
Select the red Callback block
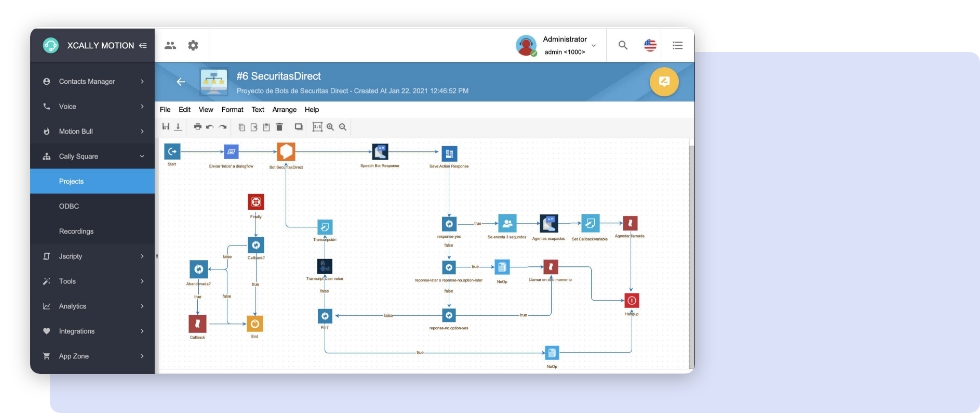198,324
